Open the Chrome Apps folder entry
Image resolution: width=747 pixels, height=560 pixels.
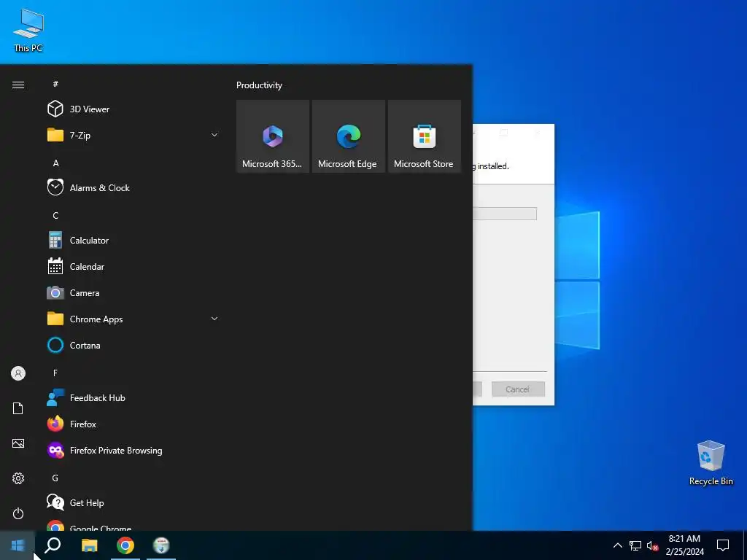tap(133, 319)
